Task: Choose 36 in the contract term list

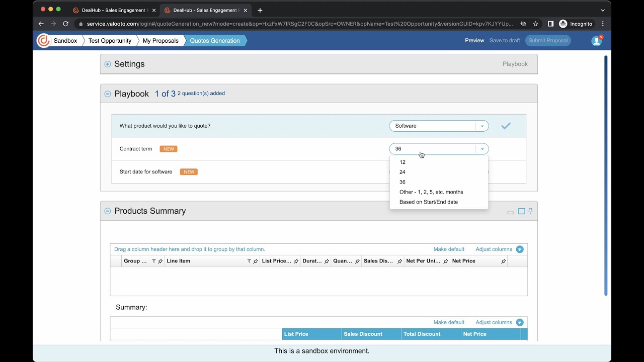Action: [439, 183]
